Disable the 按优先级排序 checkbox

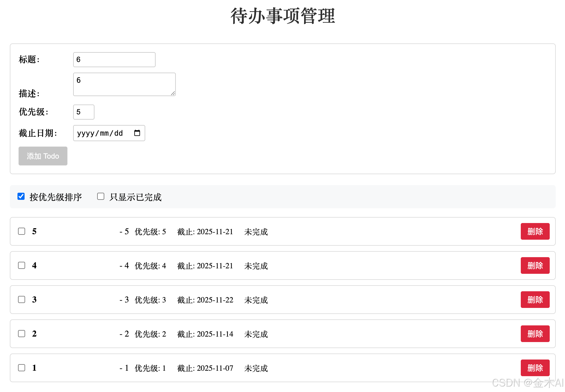point(21,196)
